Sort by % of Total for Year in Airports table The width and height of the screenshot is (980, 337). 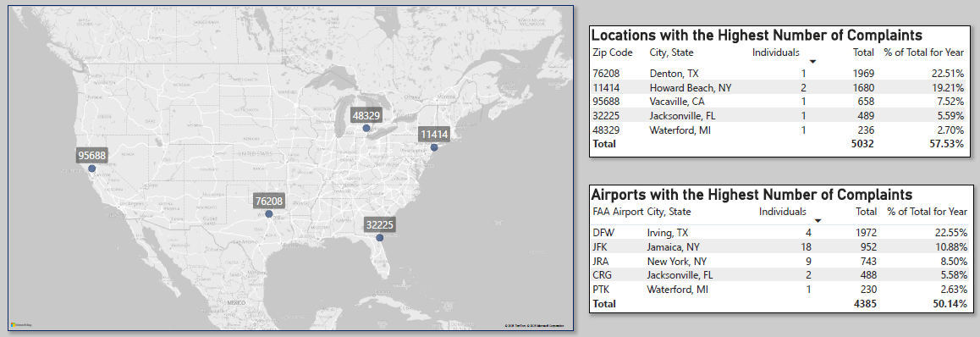(928, 212)
